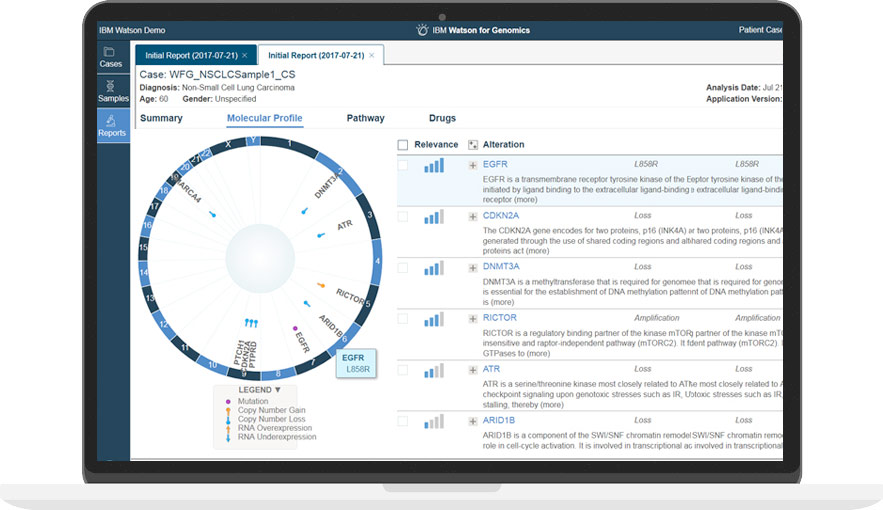
Task: Check the DNMT3A row checkbox
Action: point(403,267)
